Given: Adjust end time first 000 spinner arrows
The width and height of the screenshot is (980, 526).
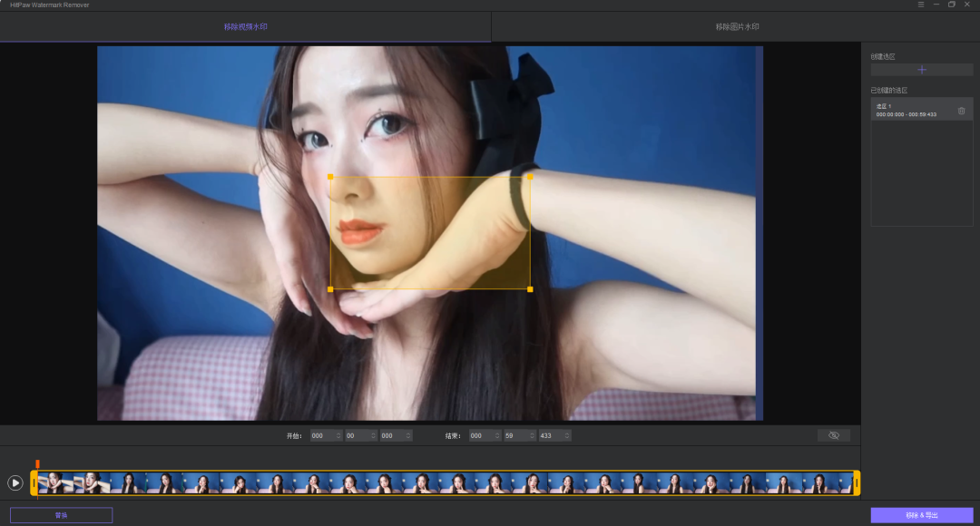Looking at the screenshot, I should click(x=497, y=436).
